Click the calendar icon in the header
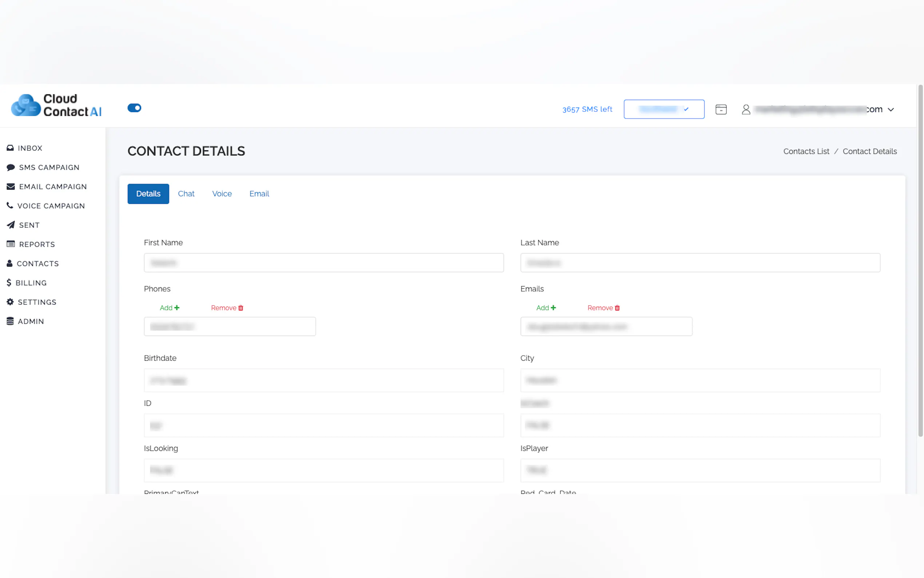924x578 pixels. click(721, 109)
